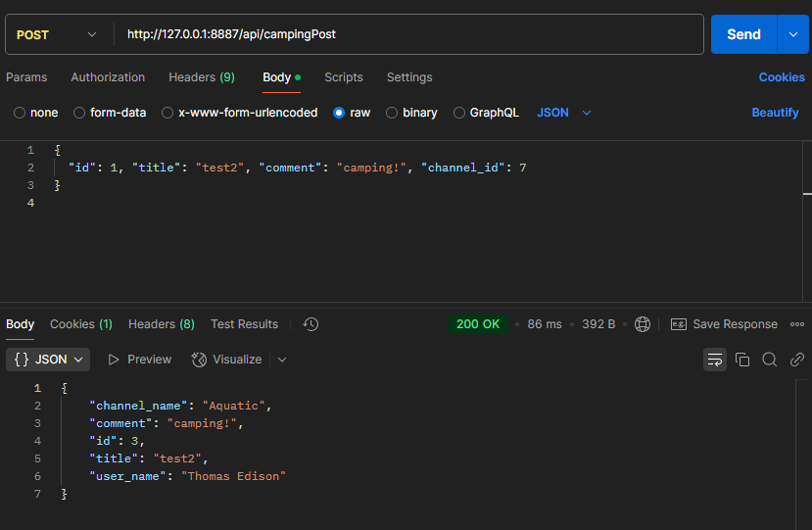This screenshot has height=530, width=812.
Task: Open response more options ellipsis
Action: click(x=797, y=324)
